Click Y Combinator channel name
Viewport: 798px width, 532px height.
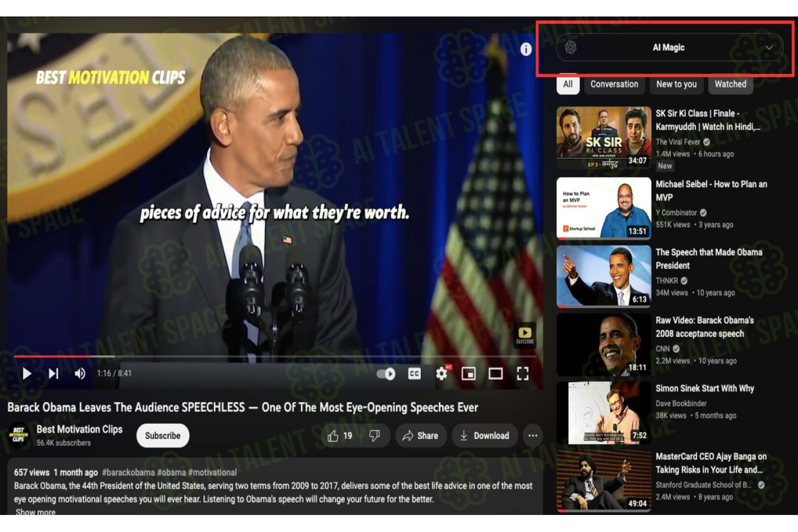pyautogui.click(x=676, y=212)
